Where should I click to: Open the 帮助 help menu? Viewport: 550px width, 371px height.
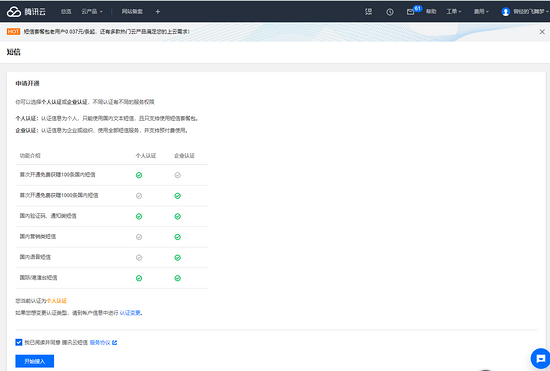tap(431, 12)
